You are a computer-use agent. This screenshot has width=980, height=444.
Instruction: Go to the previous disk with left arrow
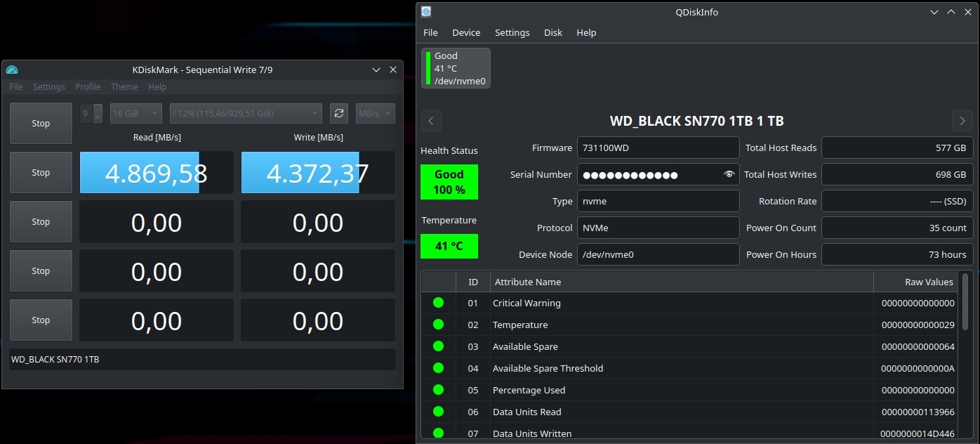pyautogui.click(x=431, y=120)
